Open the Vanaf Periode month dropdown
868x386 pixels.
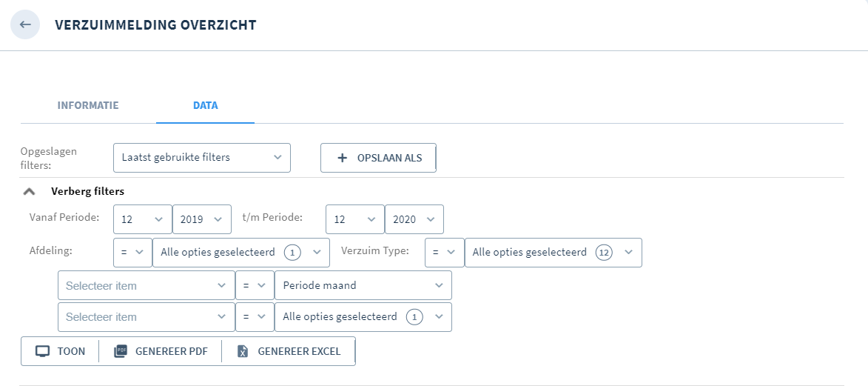pyautogui.click(x=142, y=219)
